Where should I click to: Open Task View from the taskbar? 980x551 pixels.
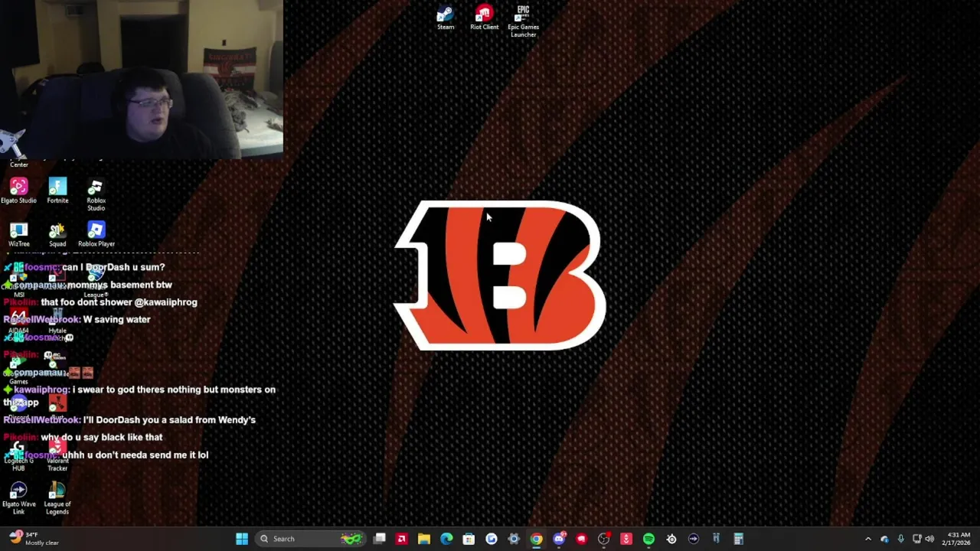[380, 539]
